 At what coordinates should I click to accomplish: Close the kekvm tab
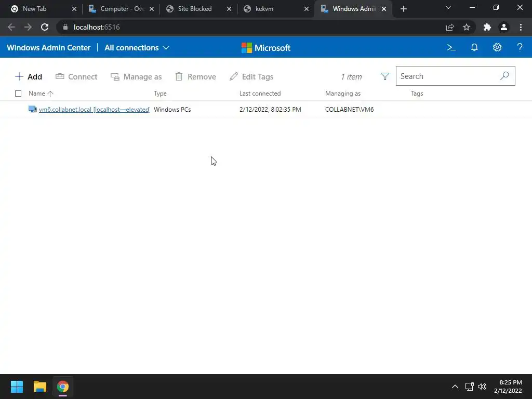tap(307, 9)
